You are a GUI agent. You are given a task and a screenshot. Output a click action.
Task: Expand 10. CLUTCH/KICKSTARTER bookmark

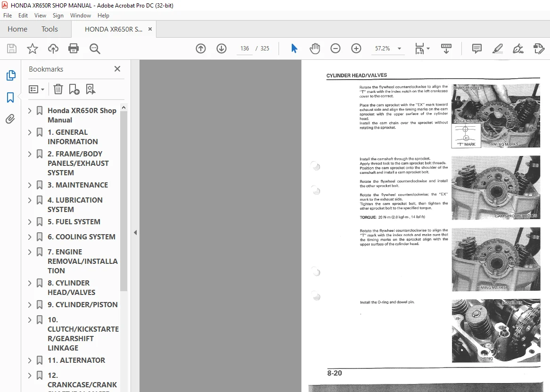[x=30, y=320]
